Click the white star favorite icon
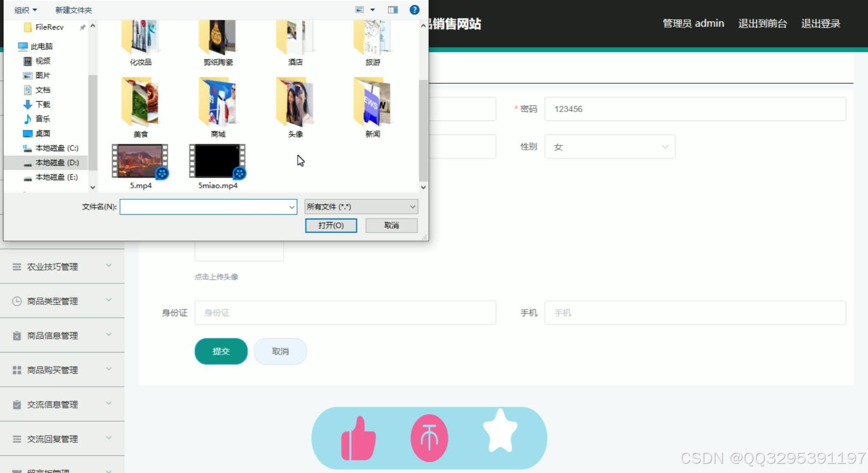This screenshot has width=868, height=473. [500, 431]
